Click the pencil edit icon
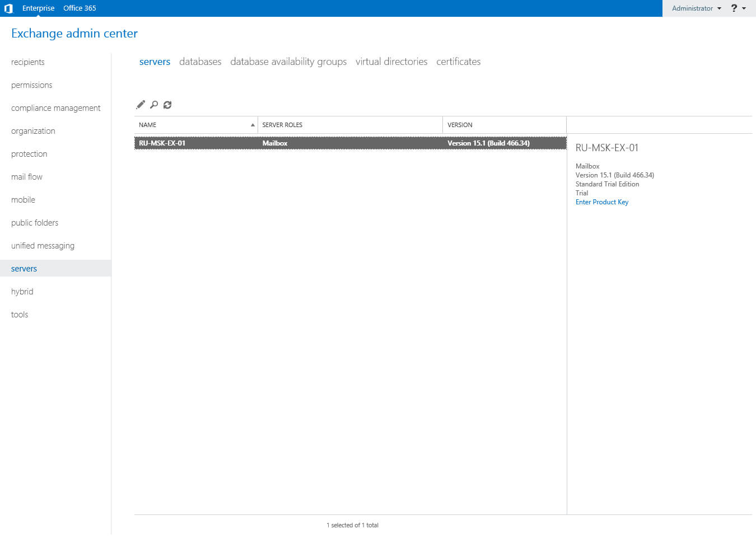756x543 pixels. [141, 105]
